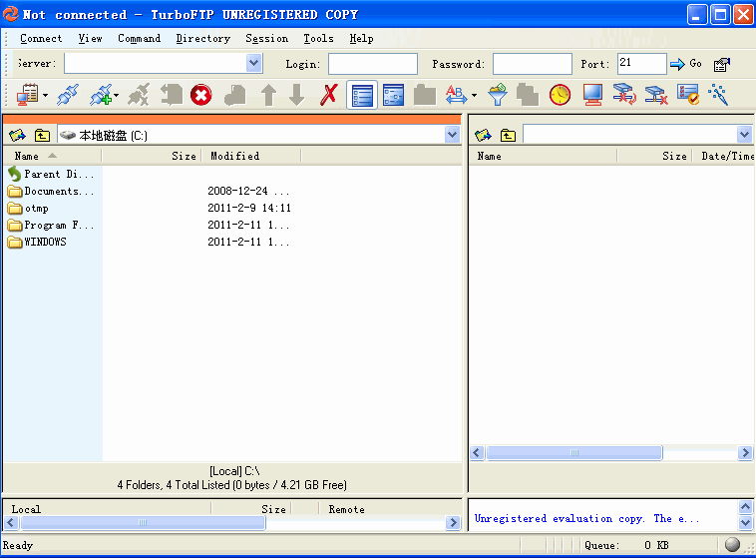This screenshot has width=756, height=558.
Task: Expand the remote path dropdown
Action: (x=744, y=135)
